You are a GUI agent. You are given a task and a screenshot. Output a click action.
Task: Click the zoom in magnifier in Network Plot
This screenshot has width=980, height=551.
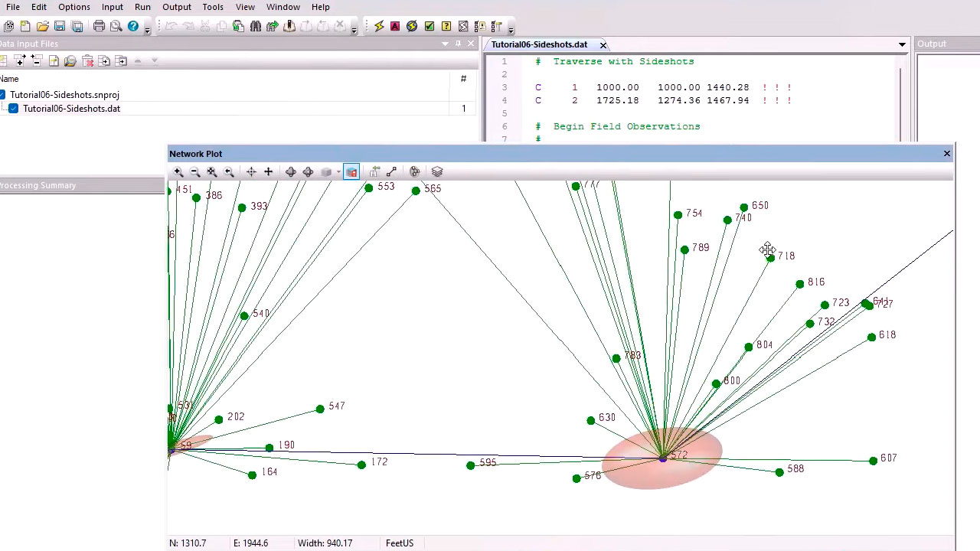[178, 172]
